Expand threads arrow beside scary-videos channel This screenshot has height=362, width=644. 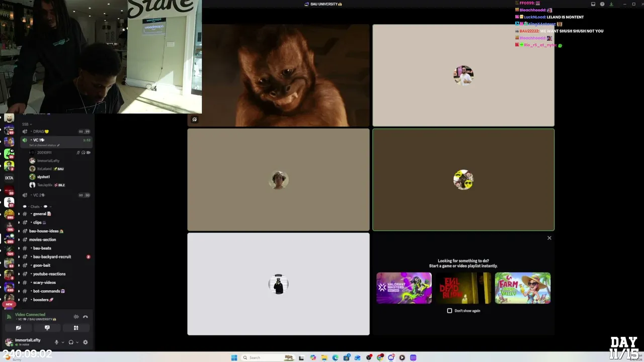[x=19, y=283]
